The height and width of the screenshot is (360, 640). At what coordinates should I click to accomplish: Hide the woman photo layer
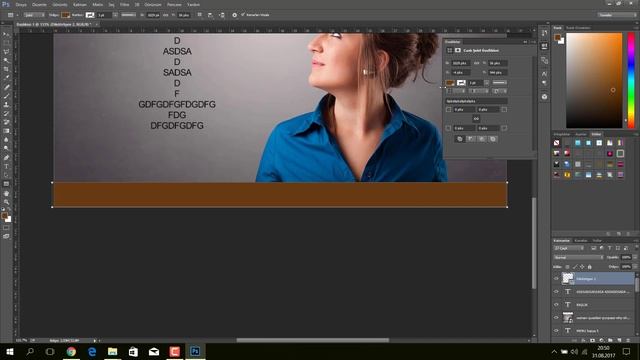tap(556, 318)
